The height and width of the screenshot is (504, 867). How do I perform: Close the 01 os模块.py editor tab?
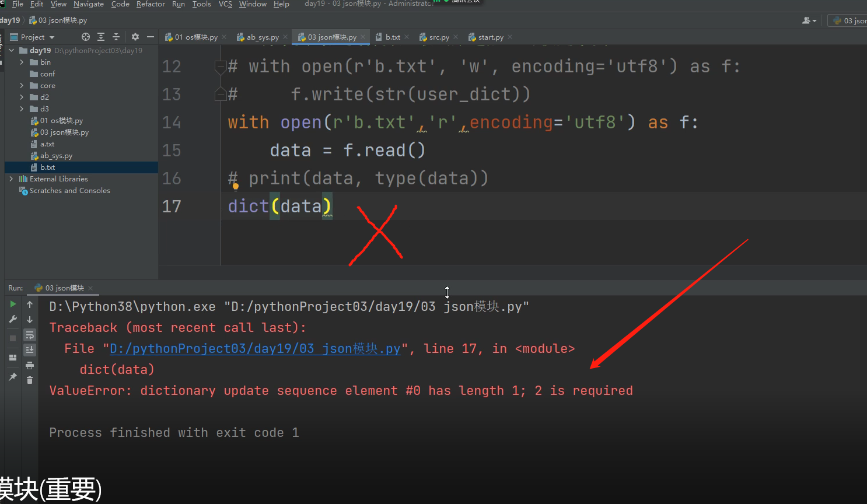pyautogui.click(x=225, y=37)
